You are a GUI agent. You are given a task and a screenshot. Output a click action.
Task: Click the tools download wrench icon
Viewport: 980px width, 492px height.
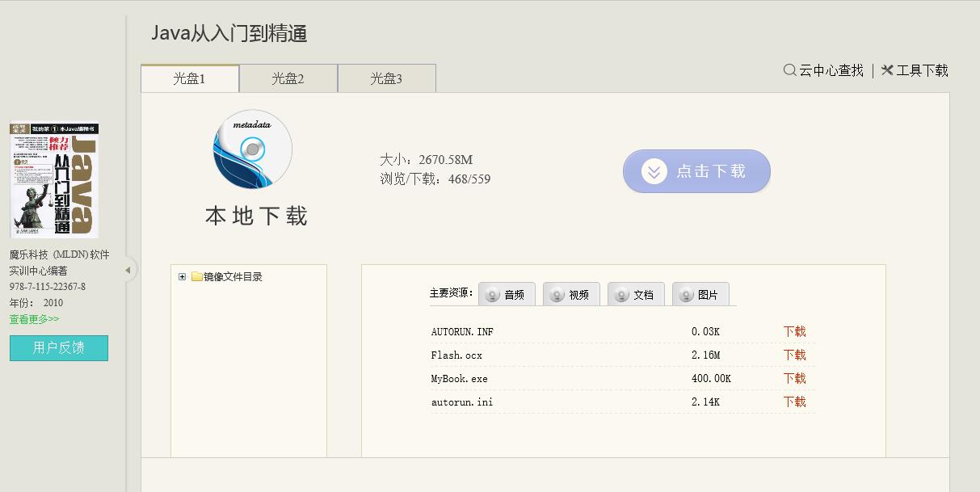point(887,70)
